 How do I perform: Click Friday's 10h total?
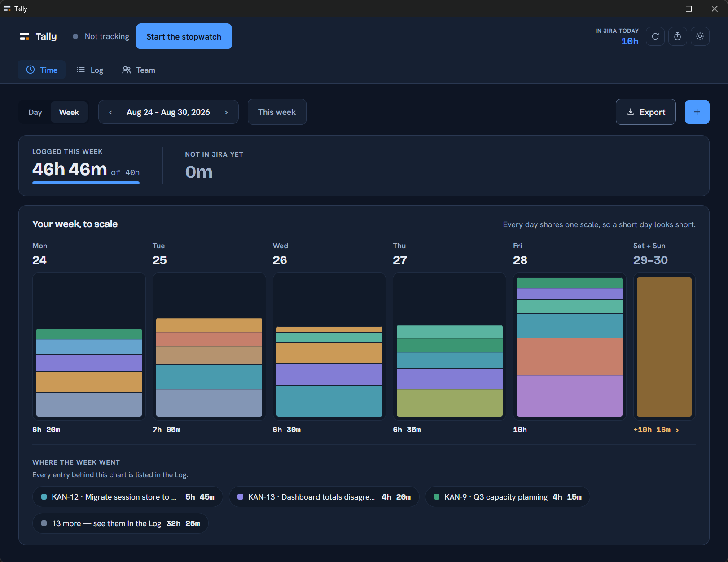point(520,430)
